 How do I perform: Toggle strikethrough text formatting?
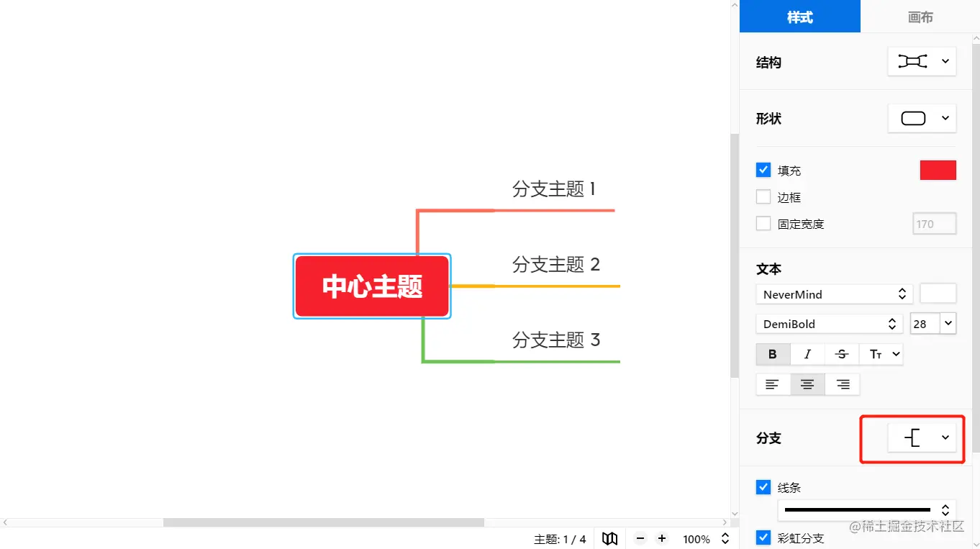click(x=842, y=354)
